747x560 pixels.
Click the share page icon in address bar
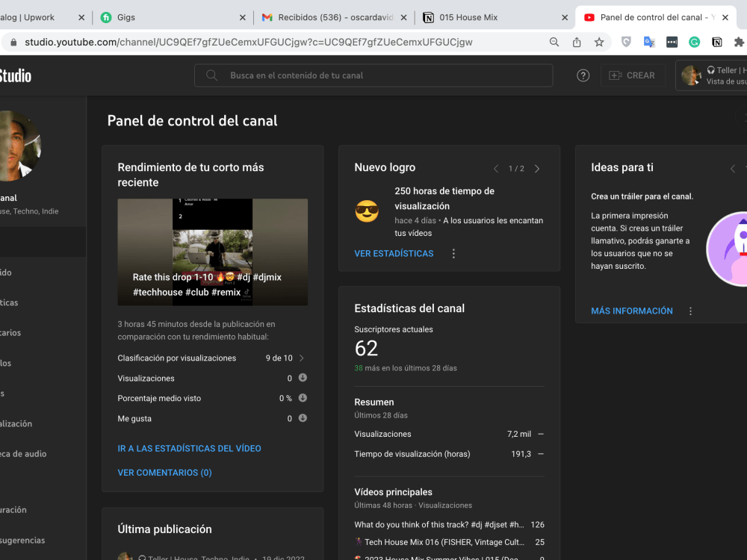click(x=577, y=42)
